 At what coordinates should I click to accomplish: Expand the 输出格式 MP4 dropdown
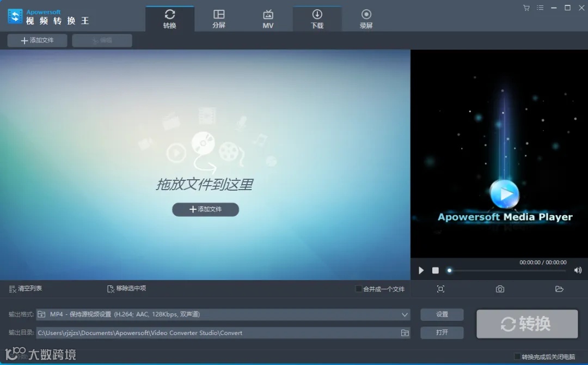405,314
